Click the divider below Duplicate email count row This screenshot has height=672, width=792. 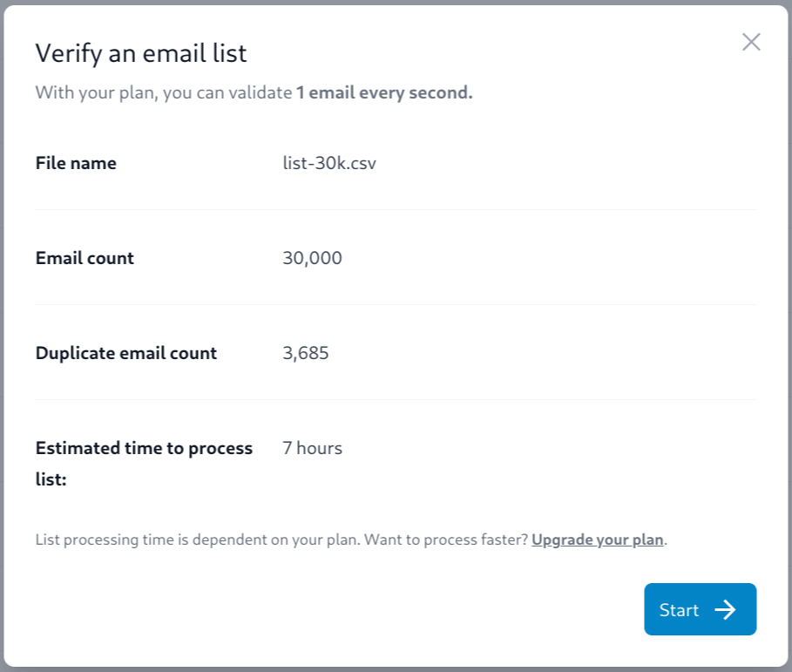tap(396, 400)
